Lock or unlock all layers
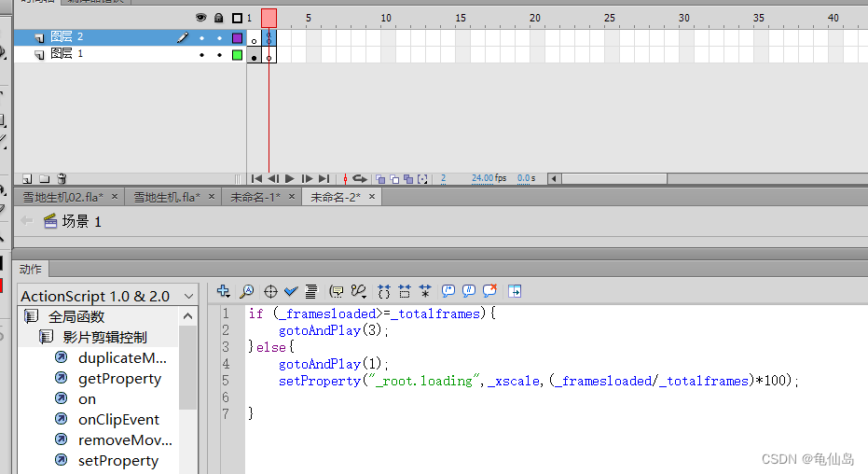Viewport: 868px width, 474px height. click(219, 18)
